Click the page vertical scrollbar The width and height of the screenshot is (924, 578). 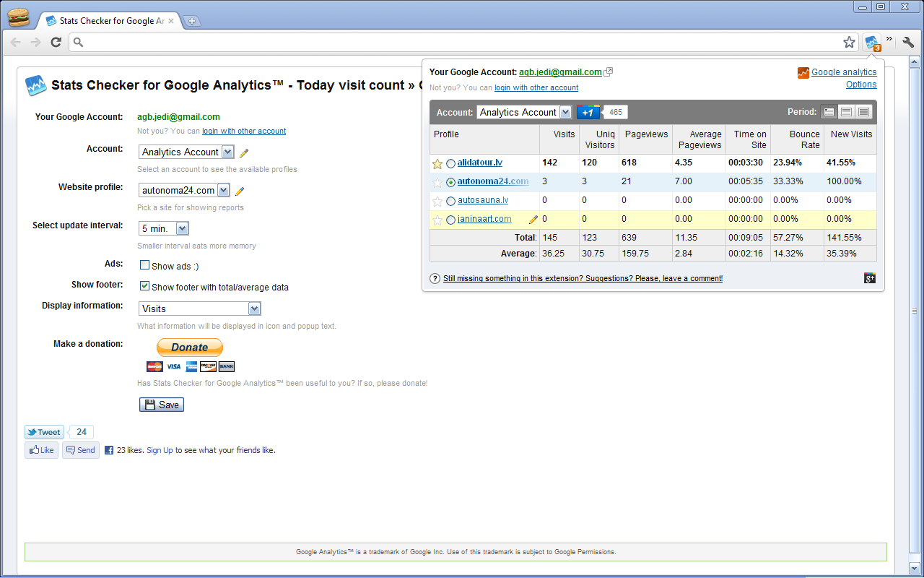(914, 311)
